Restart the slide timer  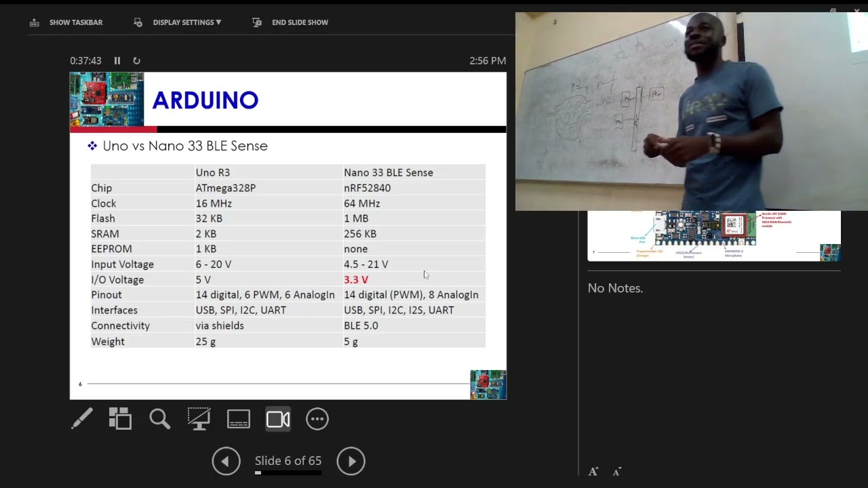tap(136, 61)
